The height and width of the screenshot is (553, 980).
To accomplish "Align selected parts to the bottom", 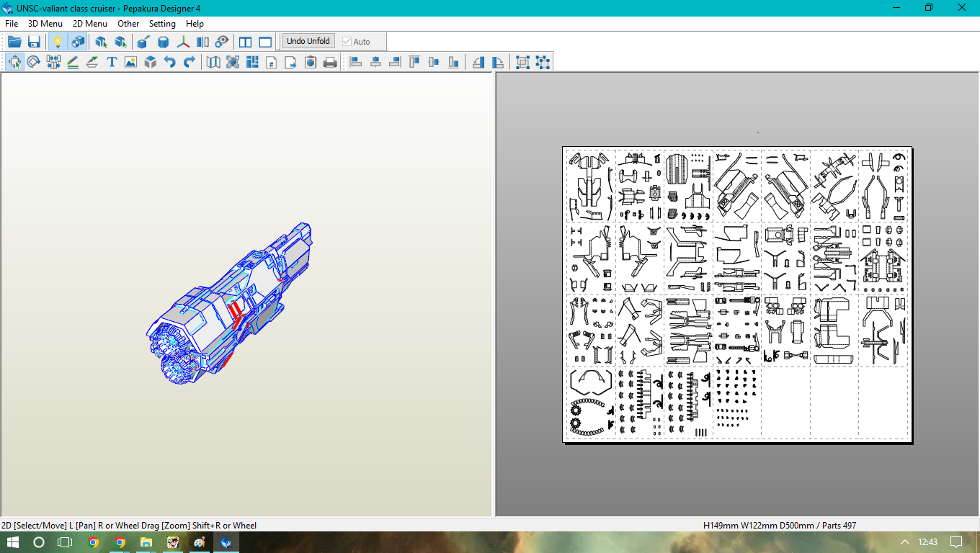I will coord(453,62).
